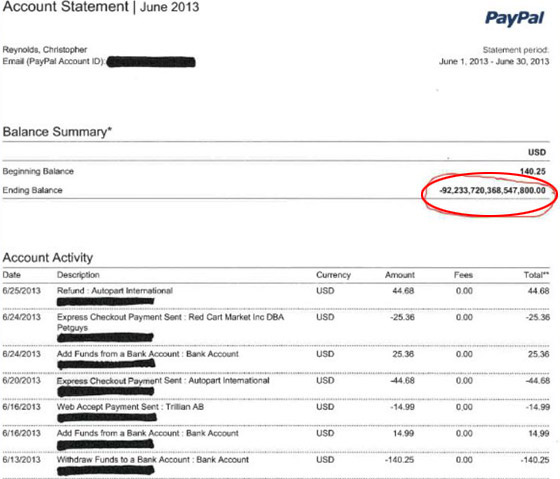The image size is (560, 479).
Task: Click the Account Statement June 2013 heading
Action: pos(101,7)
